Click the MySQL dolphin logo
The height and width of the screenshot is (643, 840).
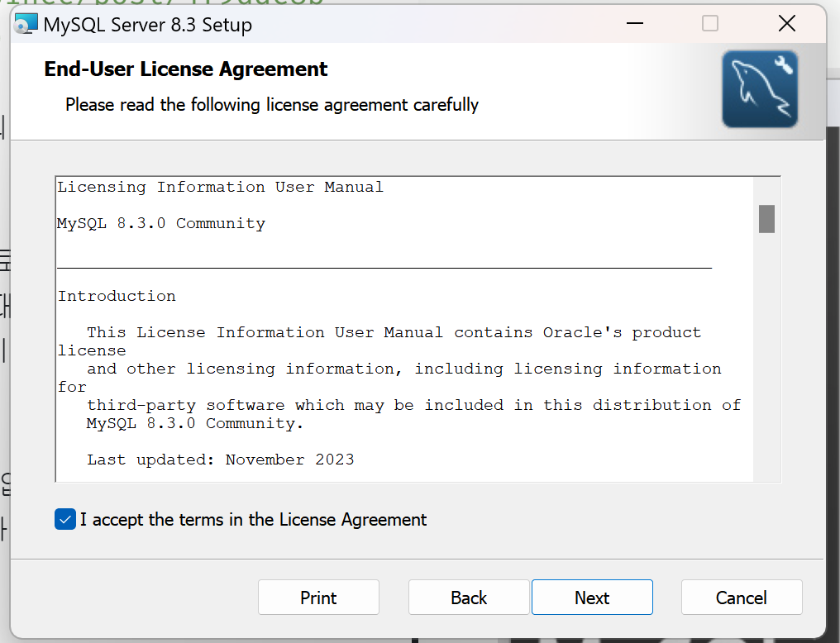pos(760,89)
